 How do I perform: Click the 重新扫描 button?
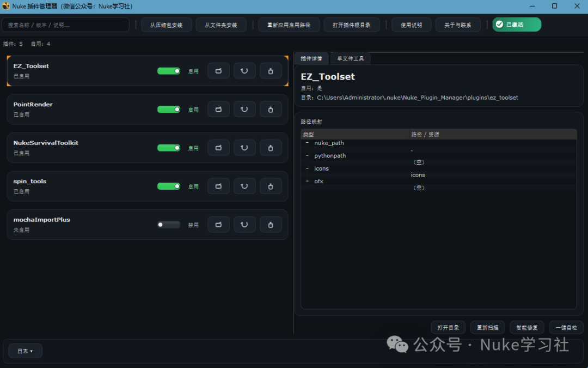487,328
